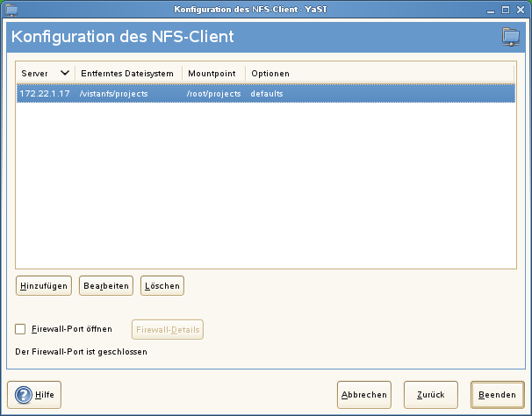Sort by the Server column arrow
532x416 pixels.
coord(65,73)
